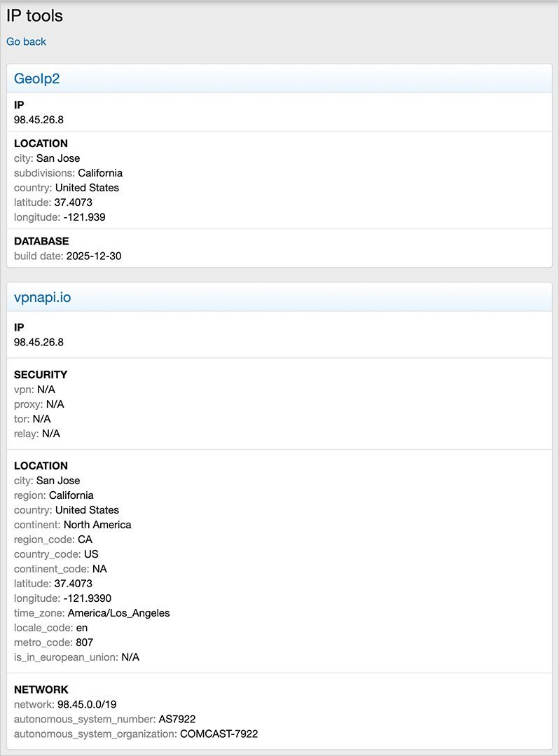Click the subdivisions value California
The height and width of the screenshot is (756, 559).
(x=100, y=172)
